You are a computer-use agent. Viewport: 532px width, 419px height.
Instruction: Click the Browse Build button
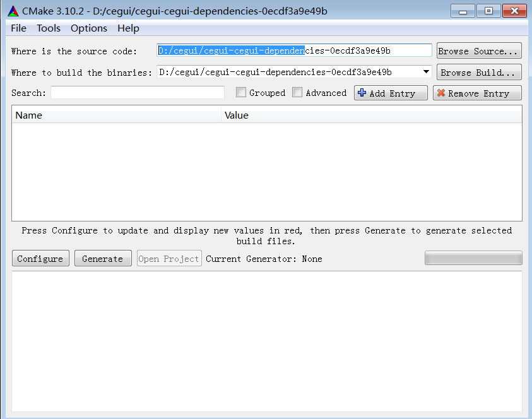[479, 73]
